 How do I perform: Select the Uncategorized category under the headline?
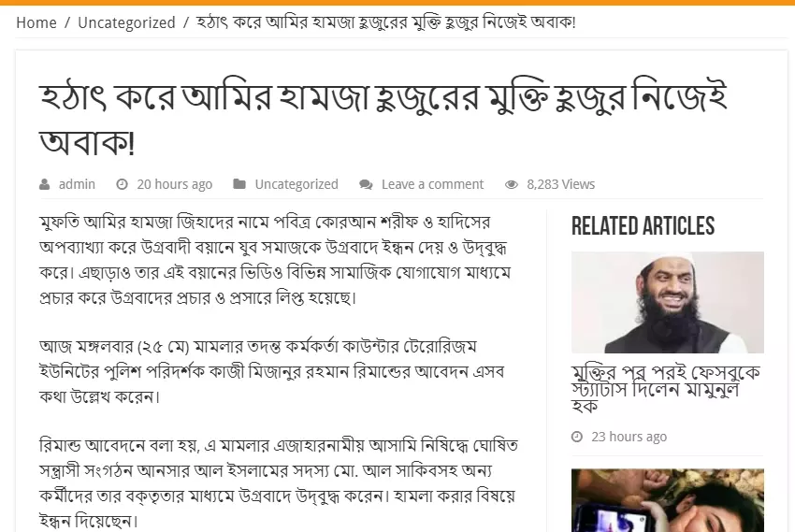[296, 184]
